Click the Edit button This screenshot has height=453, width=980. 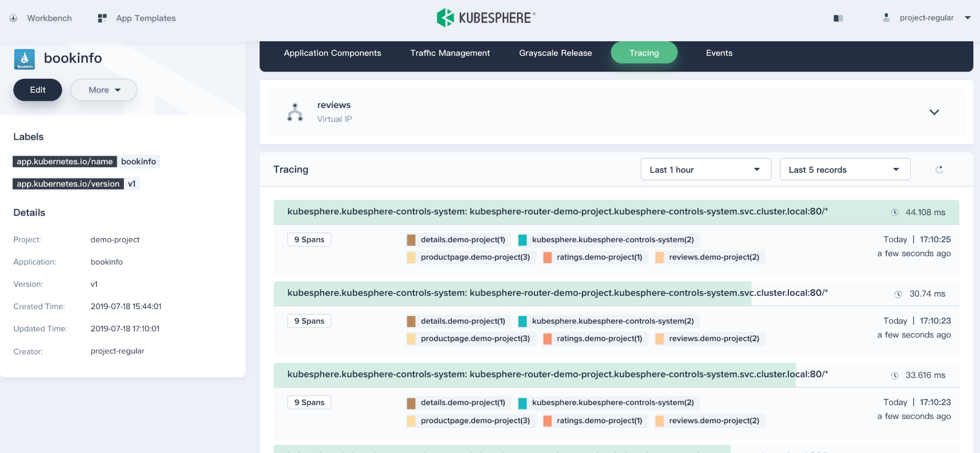[x=37, y=90]
